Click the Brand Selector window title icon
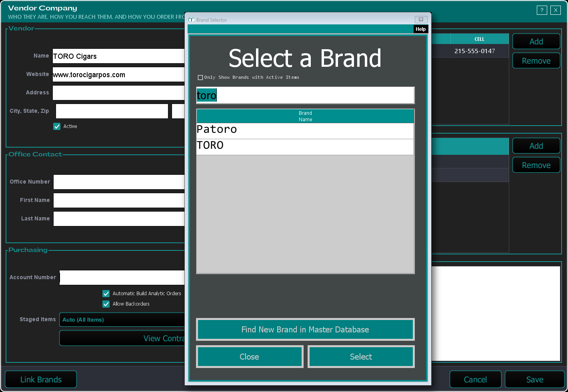Image resolution: width=568 pixels, height=392 pixels. pos(192,20)
